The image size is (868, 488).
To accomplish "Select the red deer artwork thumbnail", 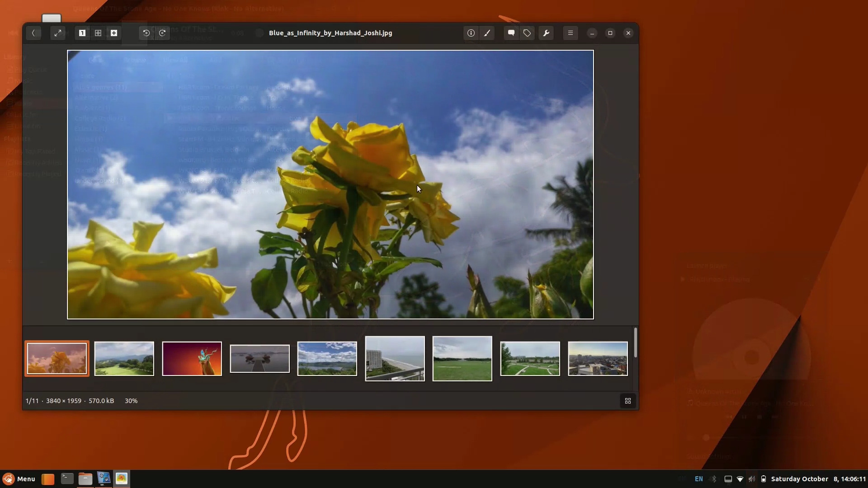I will click(191, 358).
